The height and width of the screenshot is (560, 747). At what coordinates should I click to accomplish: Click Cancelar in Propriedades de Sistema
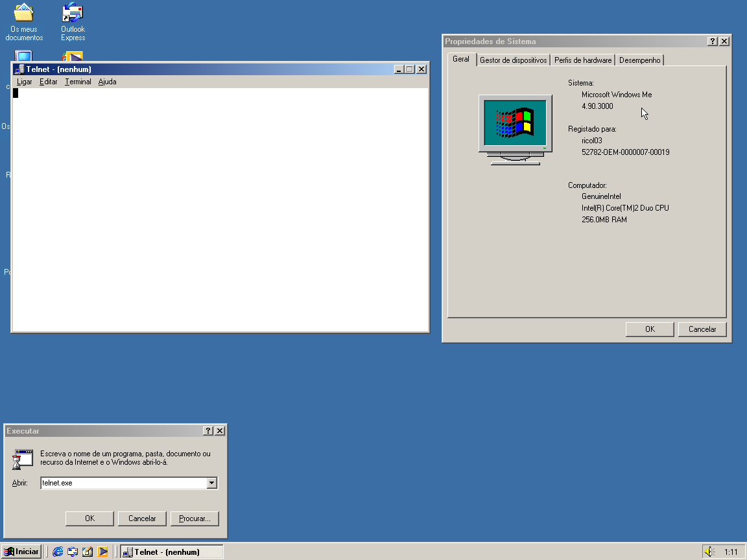pos(702,329)
